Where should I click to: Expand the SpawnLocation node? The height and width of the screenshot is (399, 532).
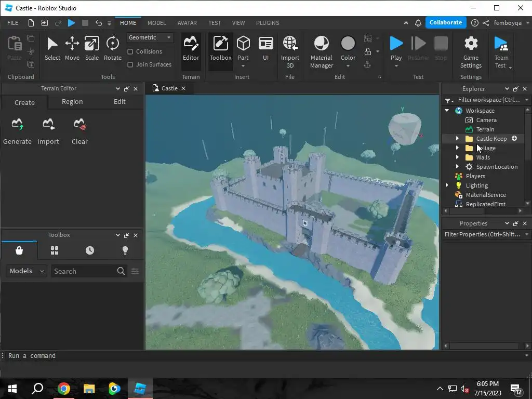[x=457, y=166]
